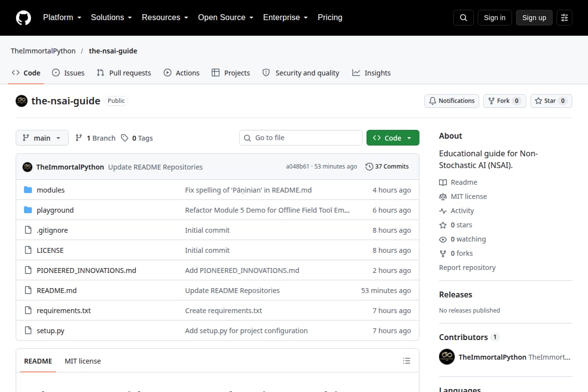588x392 pixels.
Task: Click the Sign up button
Action: point(534,18)
